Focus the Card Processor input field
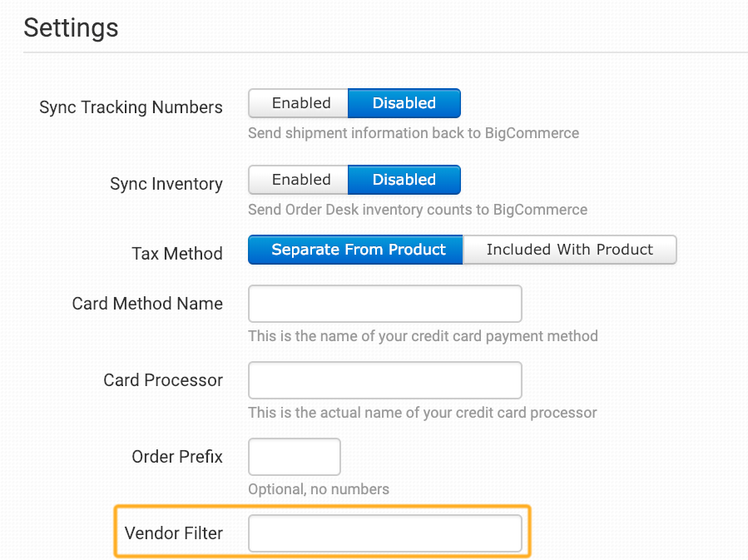The image size is (748, 560). [x=385, y=380]
